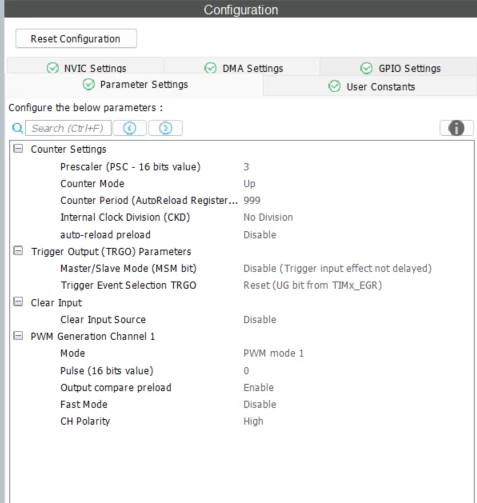Show parameter info with the info icon
The height and width of the screenshot is (503, 477).
[456, 128]
